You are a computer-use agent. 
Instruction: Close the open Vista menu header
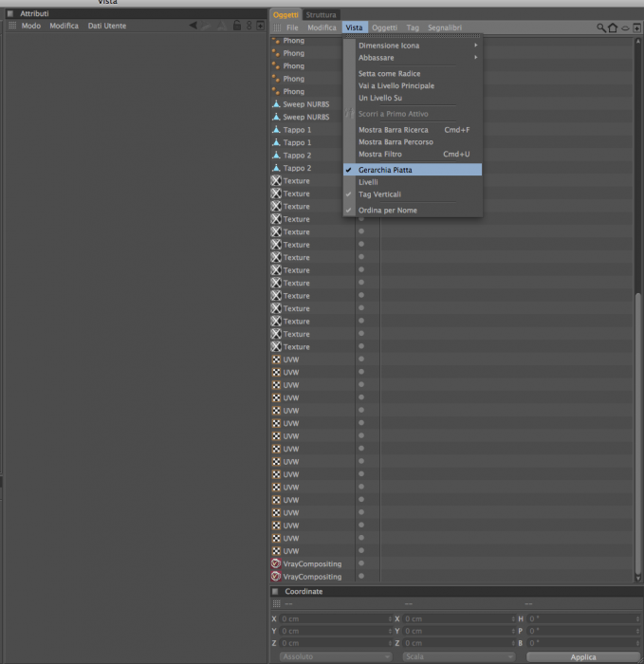click(x=355, y=28)
